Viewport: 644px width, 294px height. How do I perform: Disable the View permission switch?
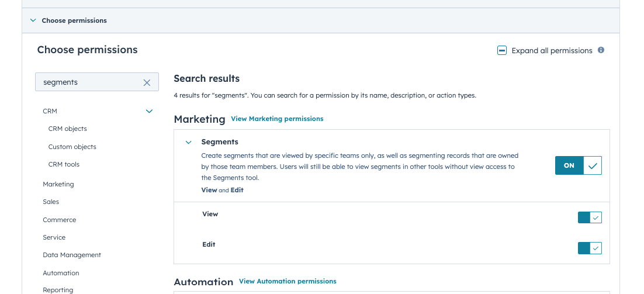(x=589, y=217)
